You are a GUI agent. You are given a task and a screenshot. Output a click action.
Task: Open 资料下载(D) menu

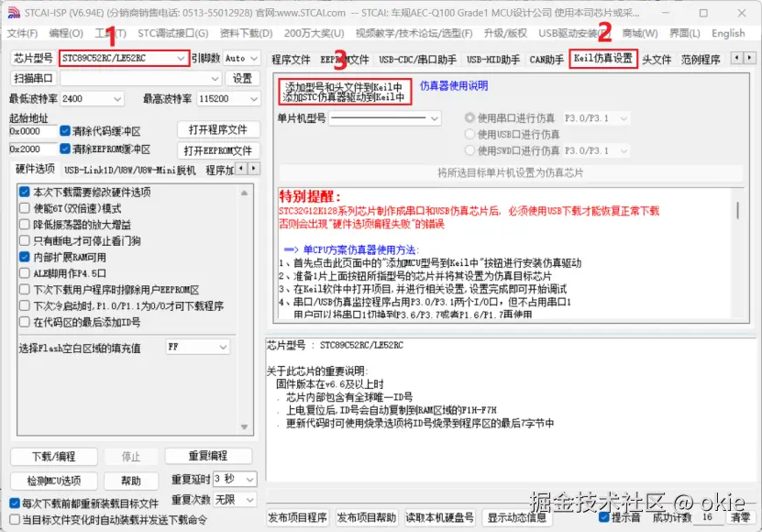point(246,33)
